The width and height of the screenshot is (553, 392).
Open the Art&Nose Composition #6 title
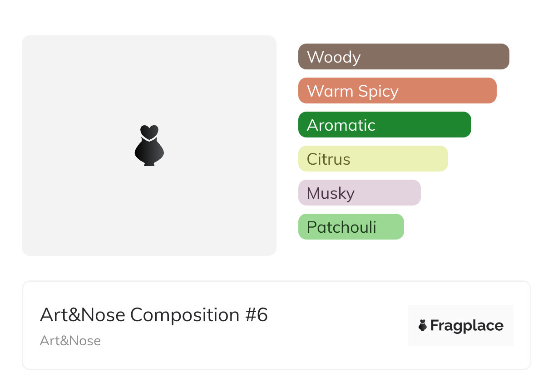coord(154,315)
